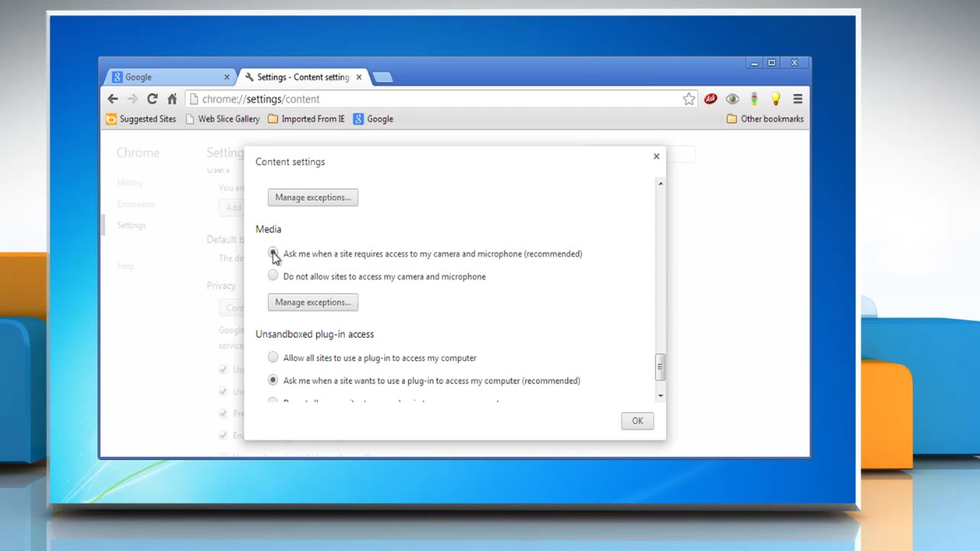Open History in the Chrome settings sidebar
980x551 pixels.
coord(130,182)
